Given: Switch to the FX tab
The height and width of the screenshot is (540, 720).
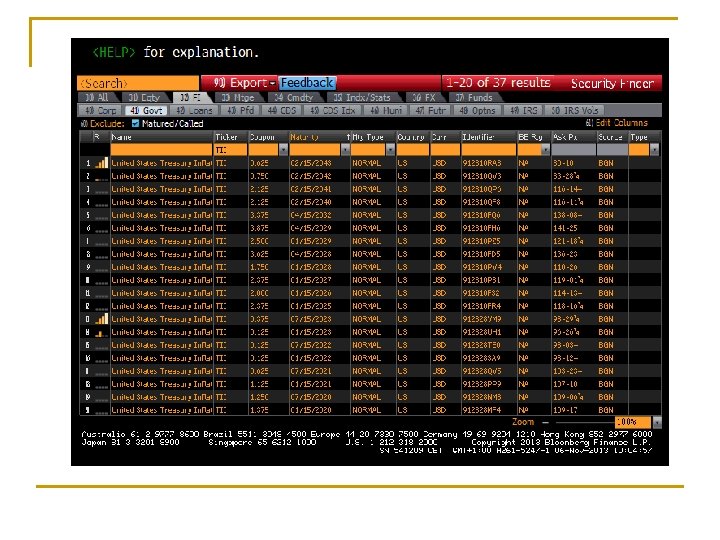Looking at the screenshot, I should 423,97.
